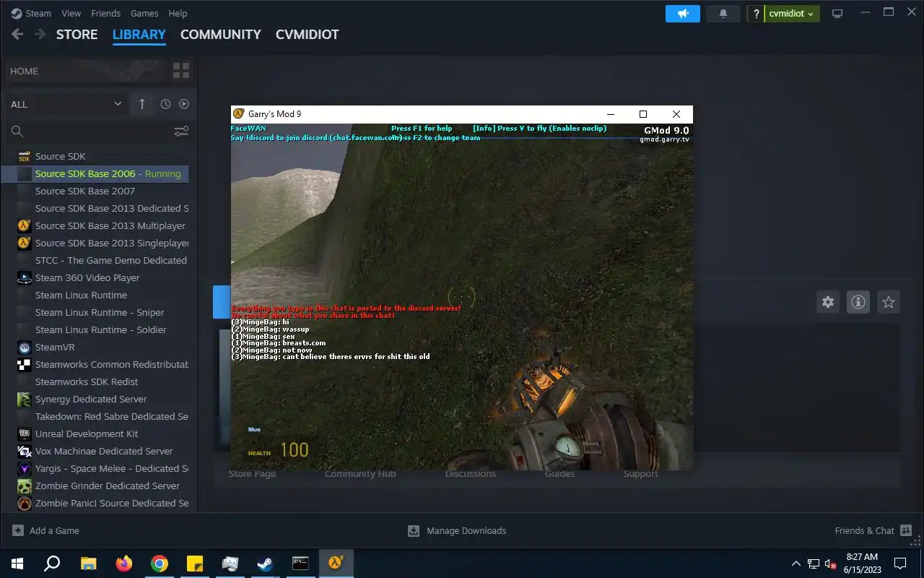
Task: Click the HOME library button
Action: pos(84,71)
